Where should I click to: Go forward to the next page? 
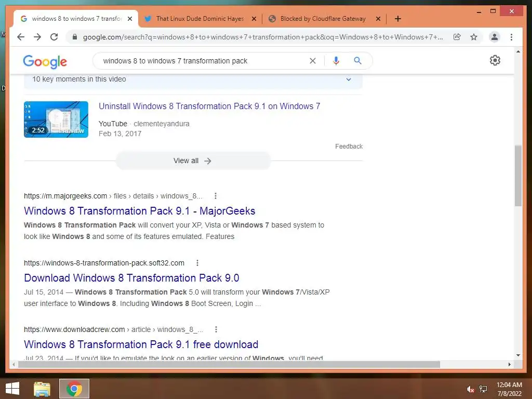click(x=37, y=37)
